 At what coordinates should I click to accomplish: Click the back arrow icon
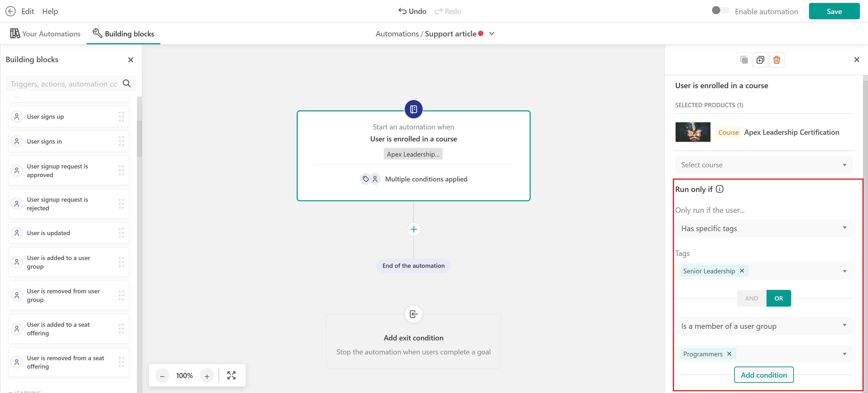[x=10, y=11]
